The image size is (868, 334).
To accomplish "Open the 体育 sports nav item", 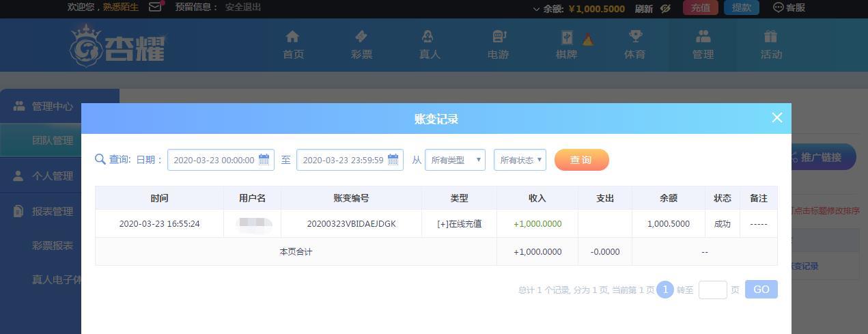I will point(634,45).
